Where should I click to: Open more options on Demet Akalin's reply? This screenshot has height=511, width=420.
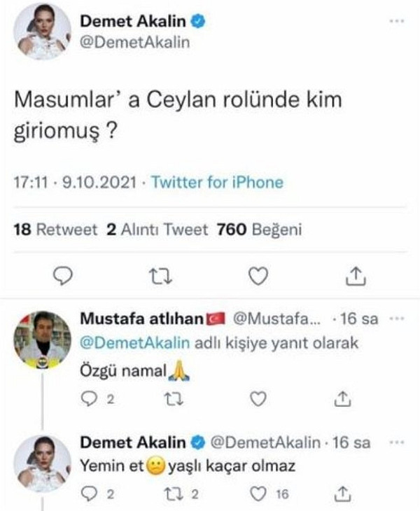coord(396,442)
